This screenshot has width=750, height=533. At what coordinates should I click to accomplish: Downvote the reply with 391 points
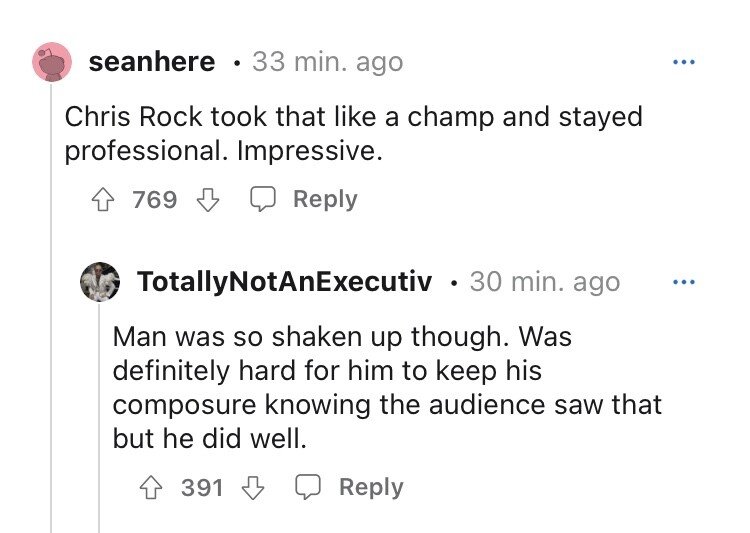pyautogui.click(x=254, y=488)
